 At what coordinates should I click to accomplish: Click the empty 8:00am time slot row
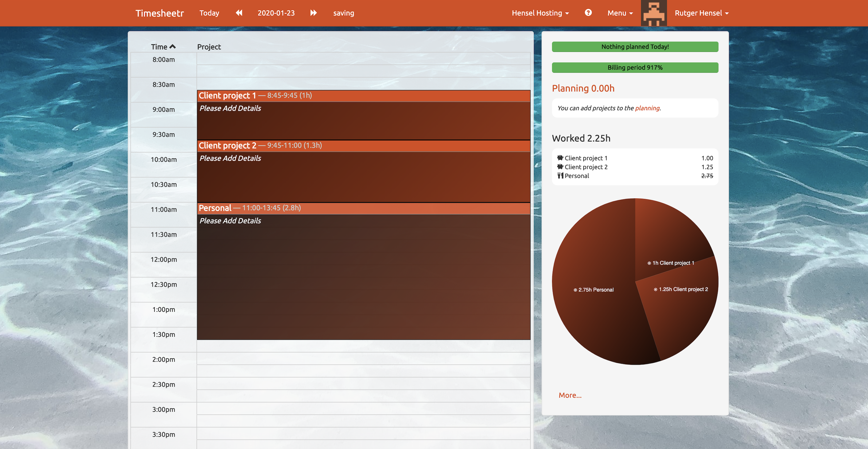364,59
